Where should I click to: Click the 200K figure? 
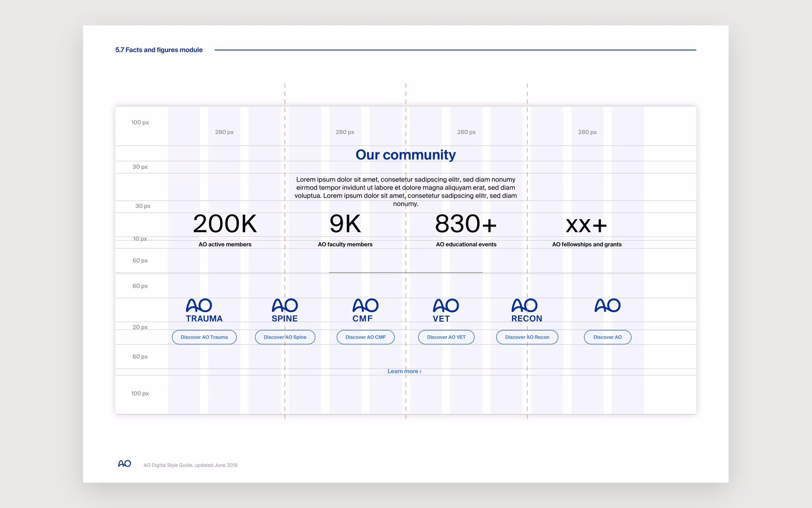coord(225,224)
